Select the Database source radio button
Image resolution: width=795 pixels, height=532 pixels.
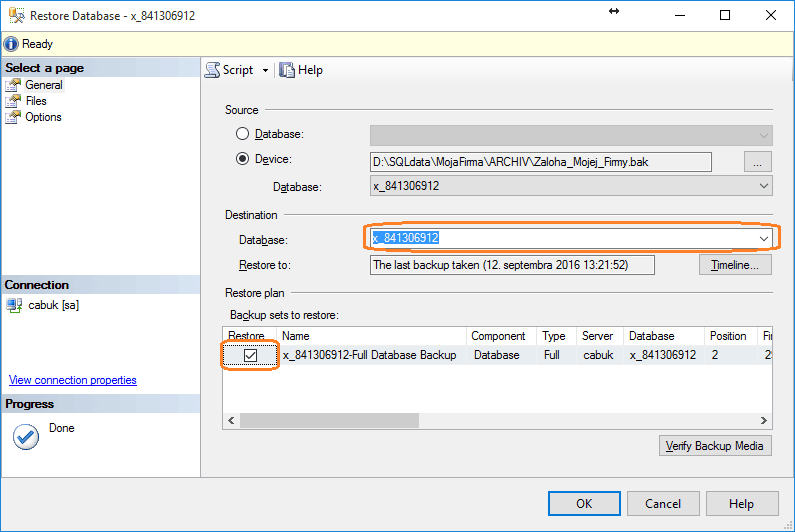click(243, 134)
